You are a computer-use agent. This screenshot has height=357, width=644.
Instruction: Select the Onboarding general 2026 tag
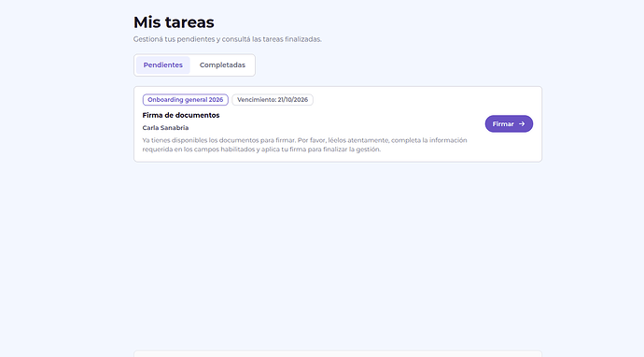pos(185,100)
